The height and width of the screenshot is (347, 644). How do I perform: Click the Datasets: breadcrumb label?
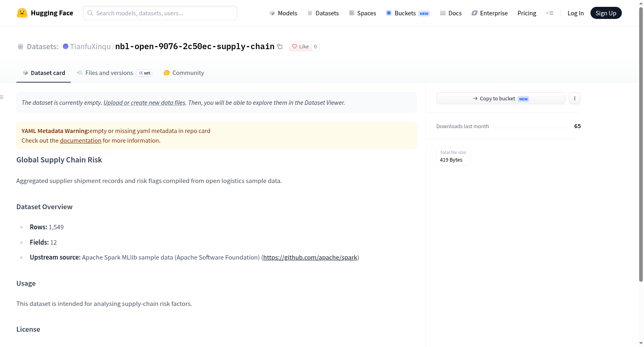point(43,46)
